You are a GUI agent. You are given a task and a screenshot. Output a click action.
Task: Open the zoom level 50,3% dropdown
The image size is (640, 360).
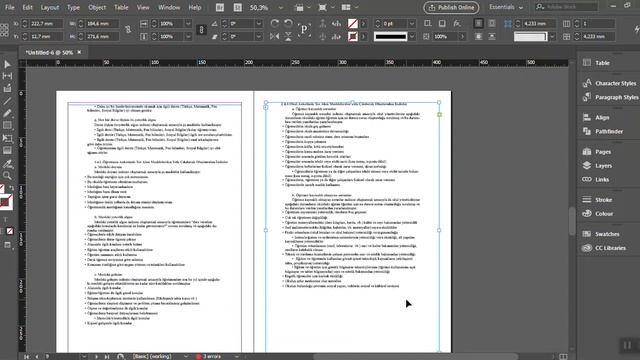pos(280,7)
